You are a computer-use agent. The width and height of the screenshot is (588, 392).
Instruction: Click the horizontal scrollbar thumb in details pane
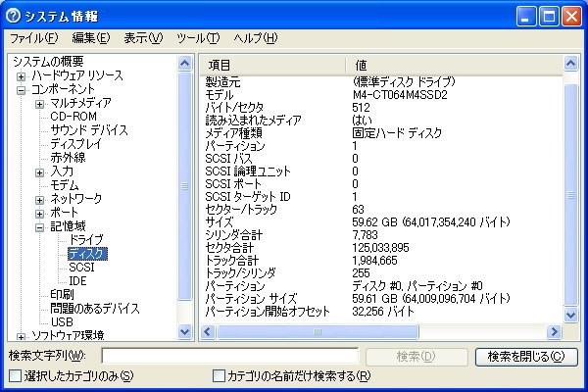pos(318,331)
